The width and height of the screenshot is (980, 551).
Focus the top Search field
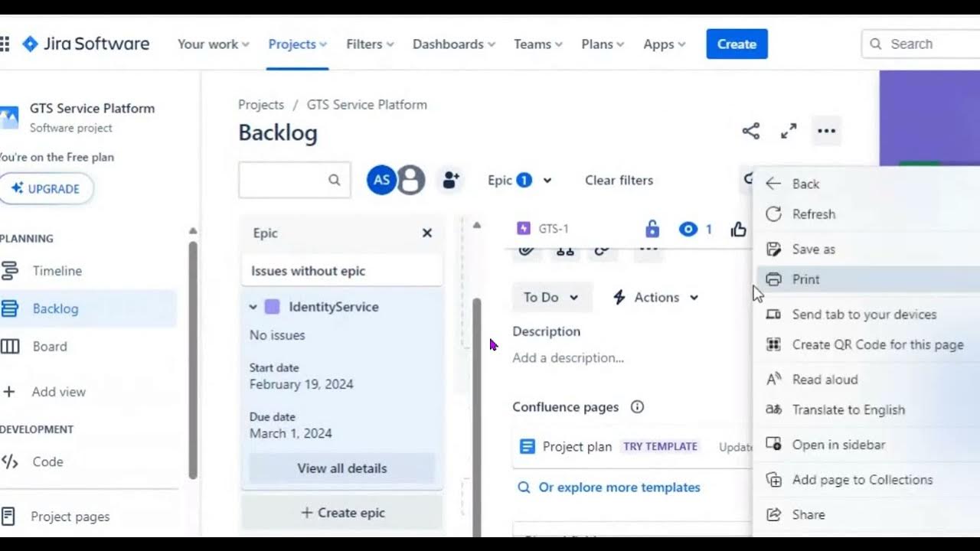[x=920, y=44]
